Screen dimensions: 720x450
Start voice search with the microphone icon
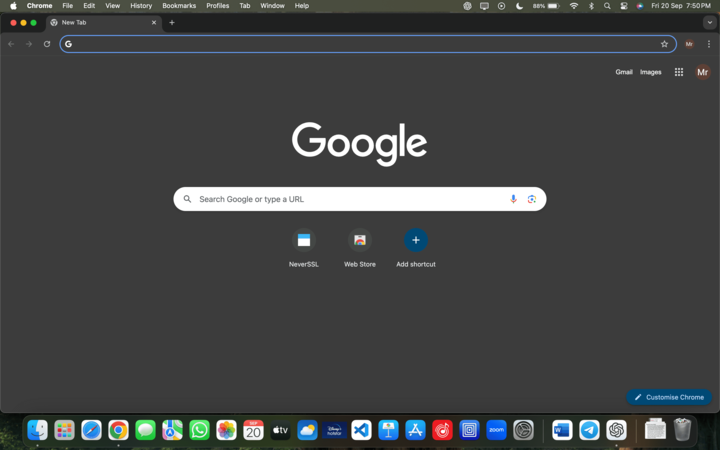513,199
